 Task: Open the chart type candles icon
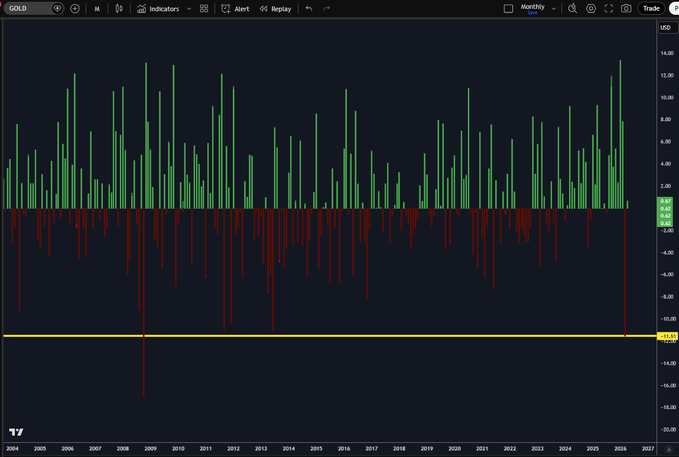(x=119, y=8)
